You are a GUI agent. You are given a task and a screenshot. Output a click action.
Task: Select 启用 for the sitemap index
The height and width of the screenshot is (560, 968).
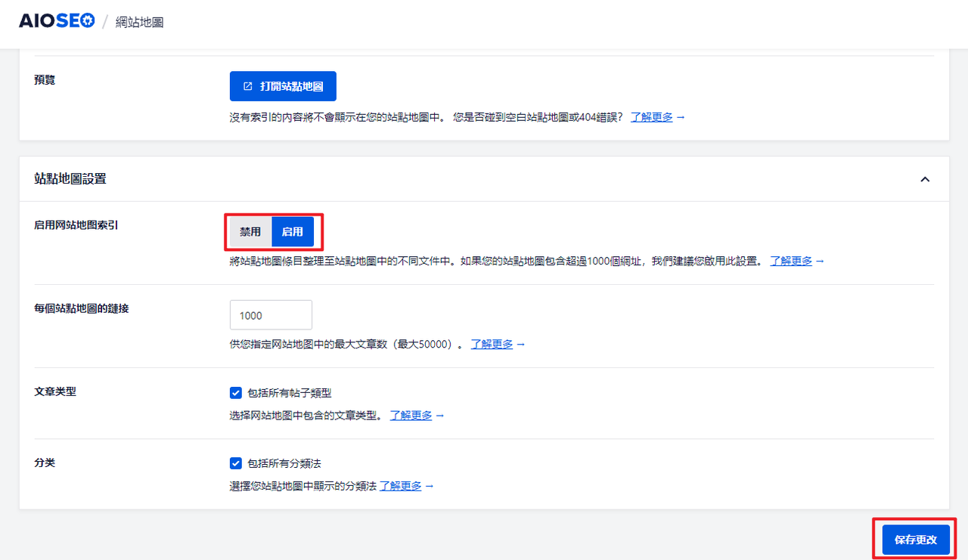click(292, 232)
